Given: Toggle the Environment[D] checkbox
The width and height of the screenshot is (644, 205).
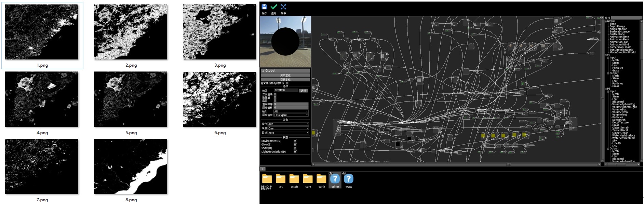Looking at the screenshot, I should pos(295,141).
